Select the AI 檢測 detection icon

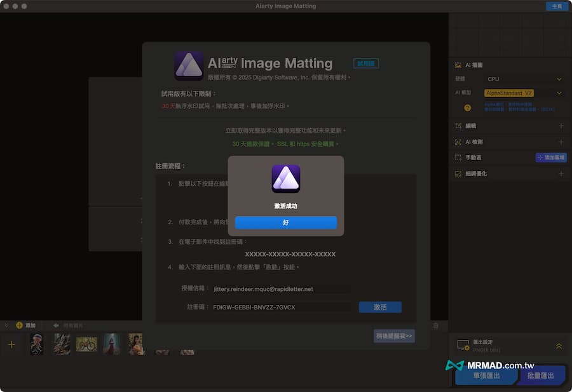point(457,140)
